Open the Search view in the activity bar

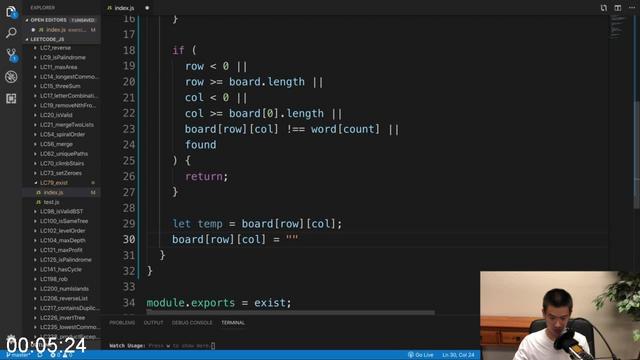[11, 33]
